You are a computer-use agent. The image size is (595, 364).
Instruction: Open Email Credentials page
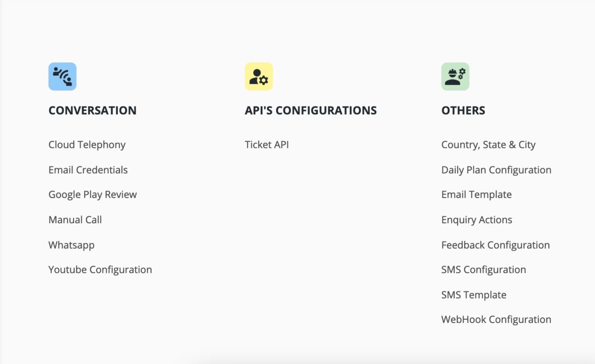point(88,170)
